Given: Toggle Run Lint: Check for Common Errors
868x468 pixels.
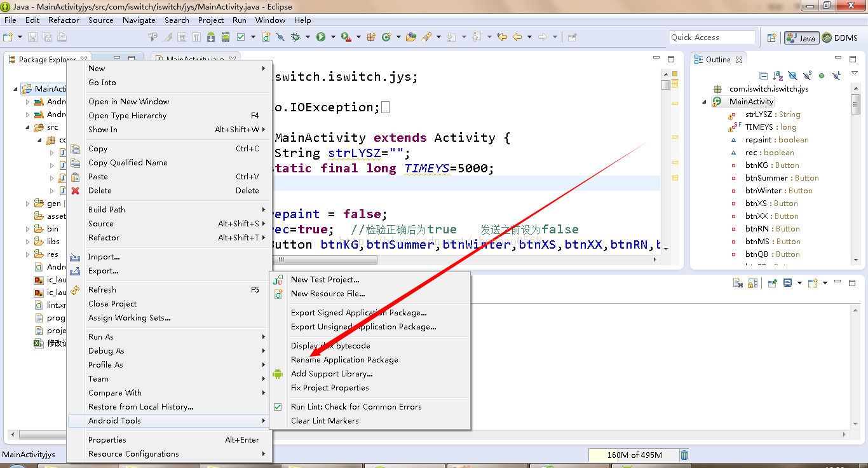Looking at the screenshot, I should coord(356,407).
